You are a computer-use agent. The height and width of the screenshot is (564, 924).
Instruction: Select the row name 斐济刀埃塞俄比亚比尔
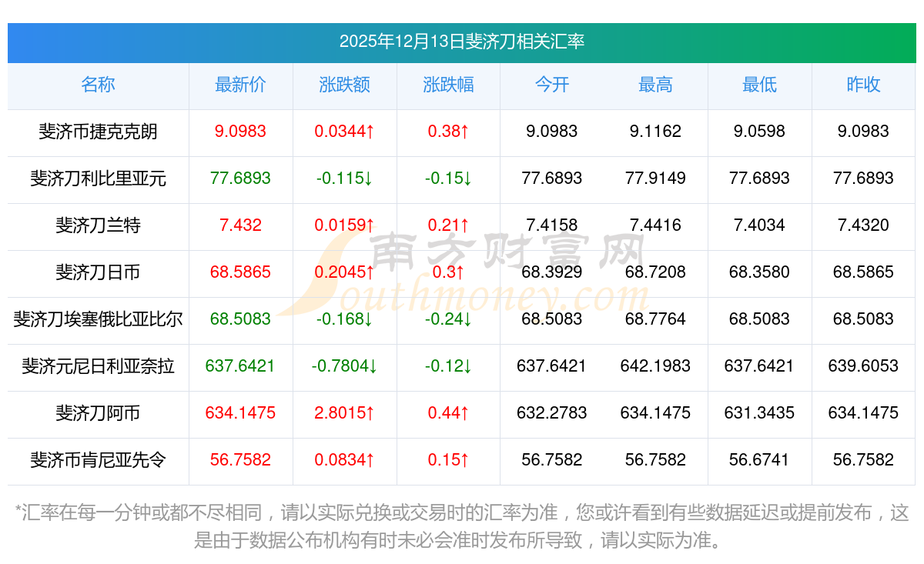click(98, 319)
